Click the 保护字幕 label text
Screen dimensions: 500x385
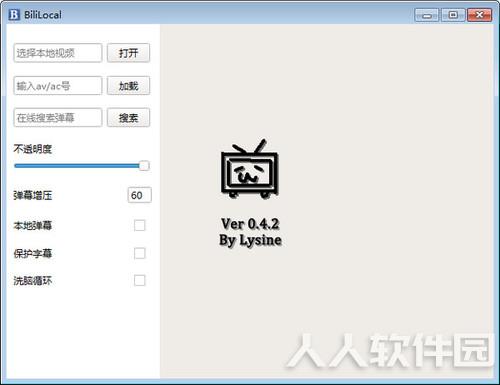(33, 253)
